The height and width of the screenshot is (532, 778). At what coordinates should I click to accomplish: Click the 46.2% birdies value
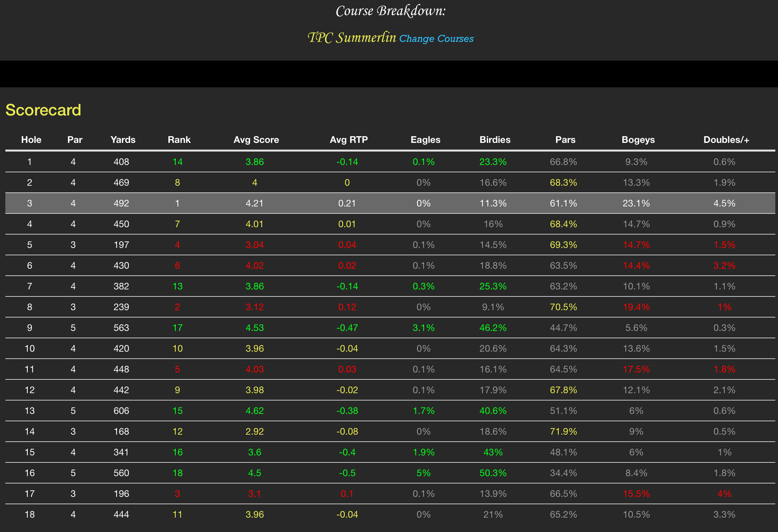coord(493,328)
